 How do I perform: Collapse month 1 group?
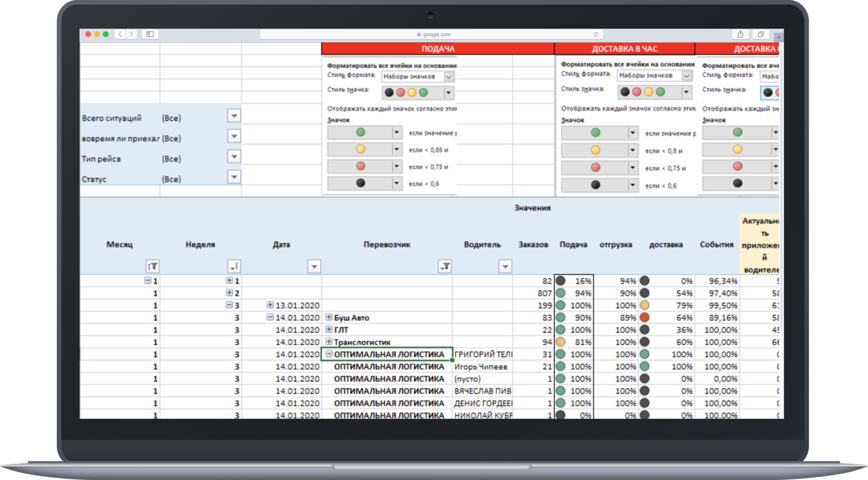[x=148, y=280]
